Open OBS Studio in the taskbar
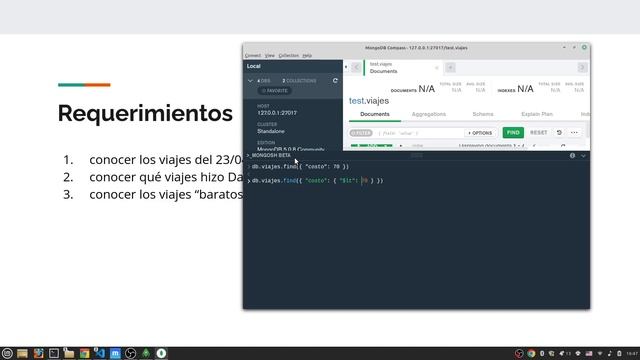The height and width of the screenshot is (360, 640). click(131, 353)
